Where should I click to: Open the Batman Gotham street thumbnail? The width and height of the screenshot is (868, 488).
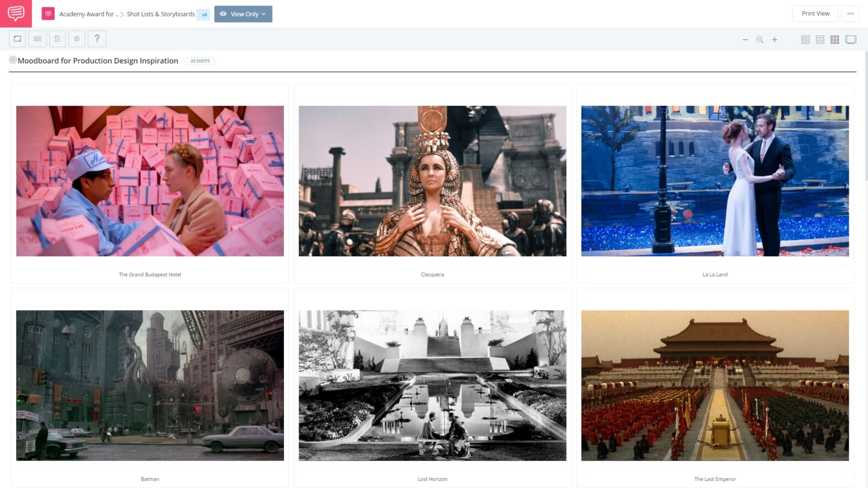(x=150, y=386)
